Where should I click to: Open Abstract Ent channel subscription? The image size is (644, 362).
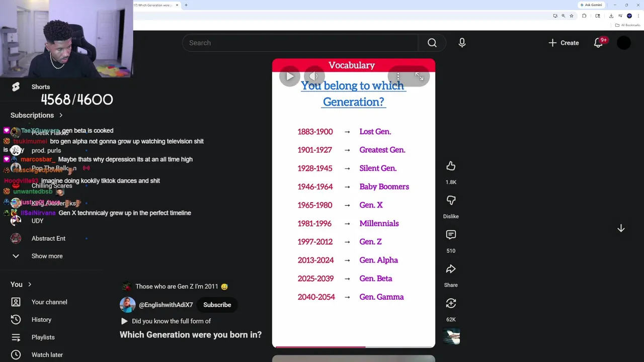coord(48,238)
